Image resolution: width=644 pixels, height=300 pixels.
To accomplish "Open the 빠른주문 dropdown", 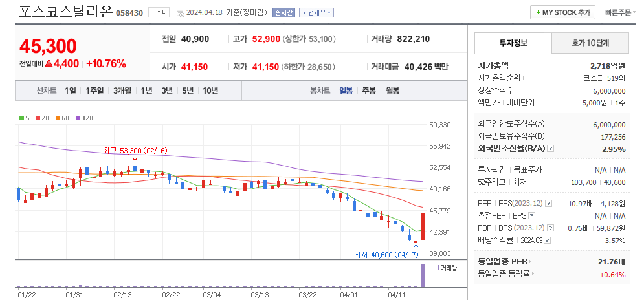I will (621, 12).
